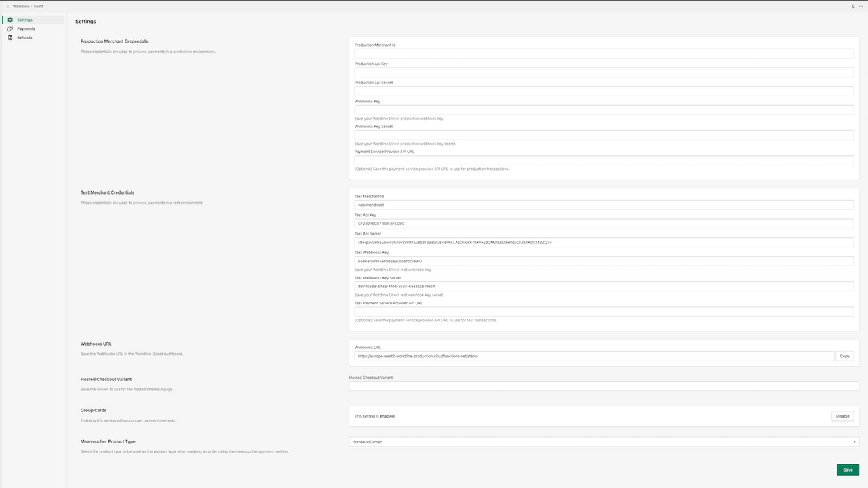Copy the Webhooks URL
This screenshot has height=488, width=868.
(844, 356)
